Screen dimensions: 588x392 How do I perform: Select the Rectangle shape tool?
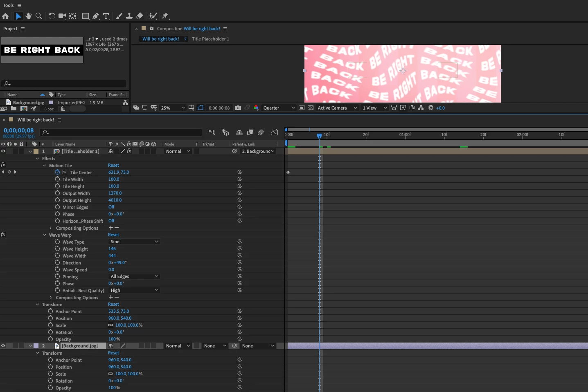(86, 16)
